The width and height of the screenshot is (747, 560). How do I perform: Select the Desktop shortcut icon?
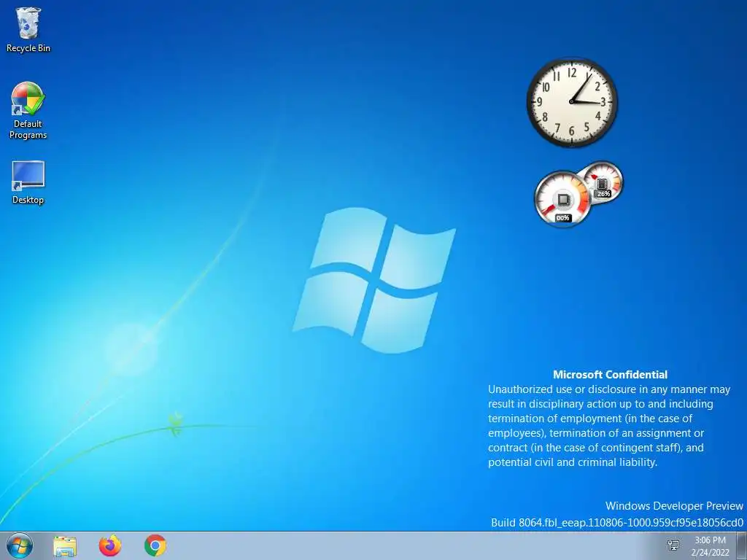click(x=28, y=182)
